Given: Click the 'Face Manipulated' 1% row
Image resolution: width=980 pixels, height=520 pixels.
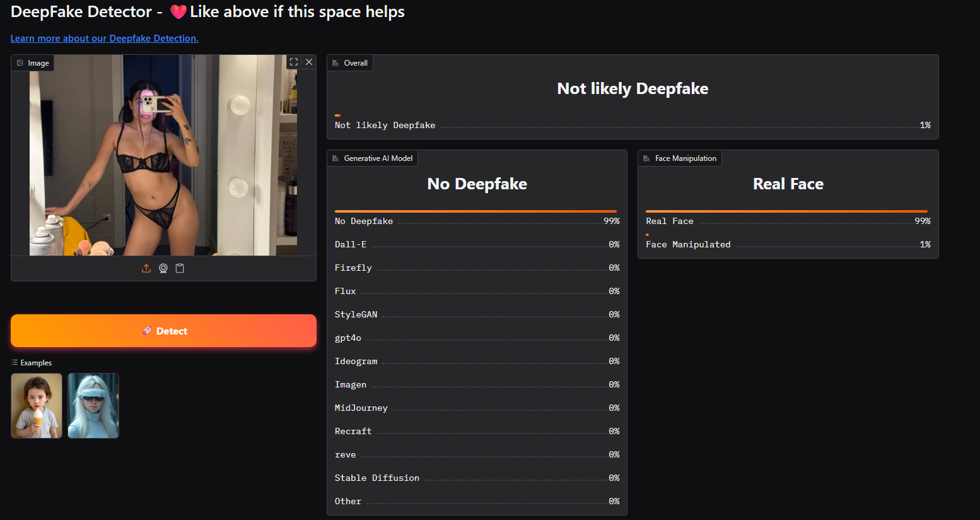Looking at the screenshot, I should (x=788, y=244).
